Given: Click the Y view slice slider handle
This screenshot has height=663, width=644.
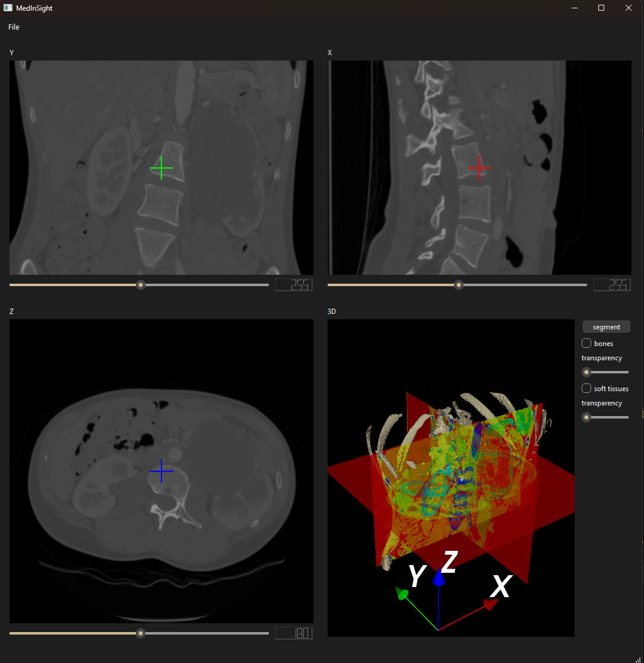Looking at the screenshot, I should (141, 285).
